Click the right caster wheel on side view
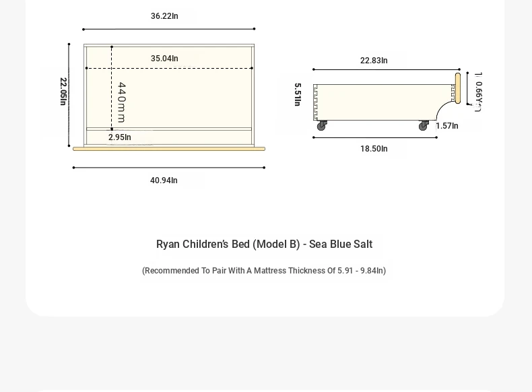The height and width of the screenshot is (392, 532). coord(424,125)
